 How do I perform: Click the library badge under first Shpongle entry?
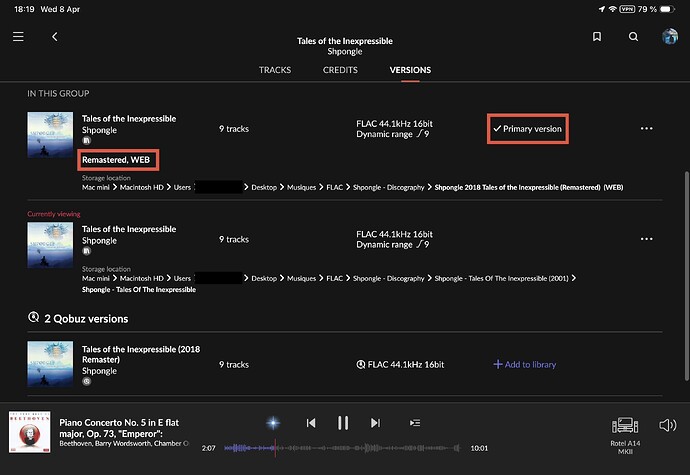click(x=86, y=141)
